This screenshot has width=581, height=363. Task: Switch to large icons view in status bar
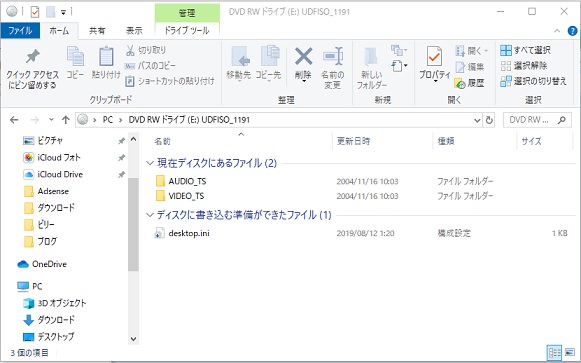pyautogui.click(x=570, y=352)
